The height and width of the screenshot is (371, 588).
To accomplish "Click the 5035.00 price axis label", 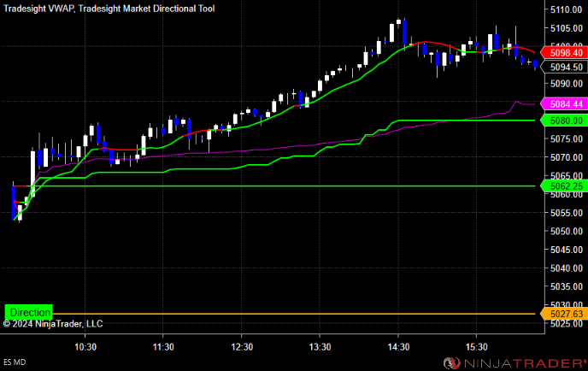I will [x=567, y=286].
